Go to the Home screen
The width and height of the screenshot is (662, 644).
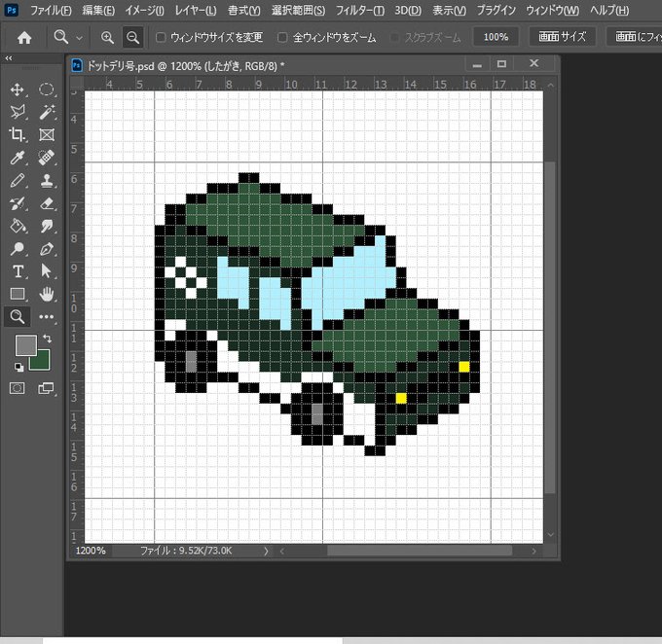(x=24, y=38)
